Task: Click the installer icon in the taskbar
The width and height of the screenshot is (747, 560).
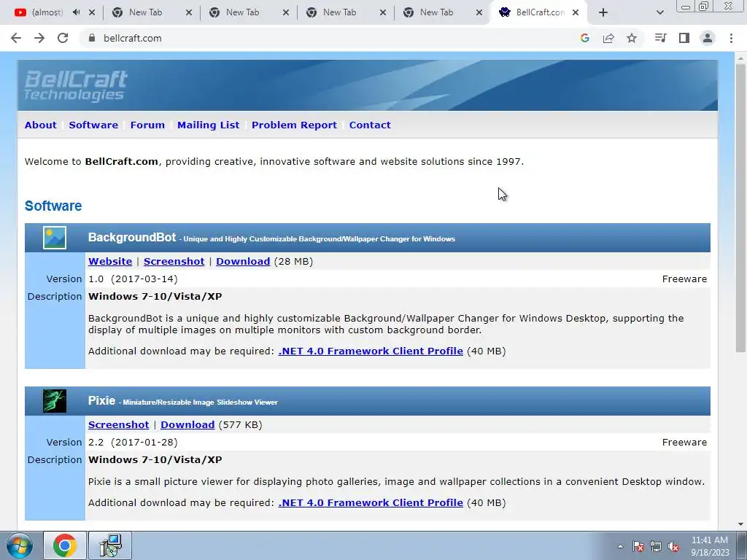Action: 111,545
